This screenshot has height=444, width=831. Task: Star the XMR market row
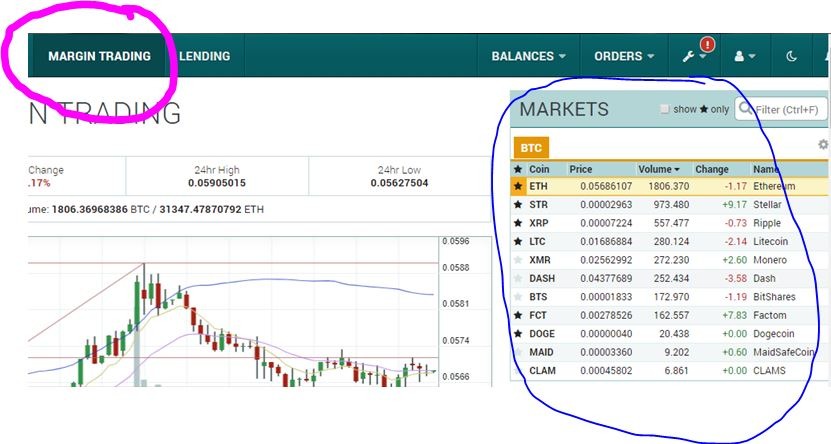tap(518, 260)
